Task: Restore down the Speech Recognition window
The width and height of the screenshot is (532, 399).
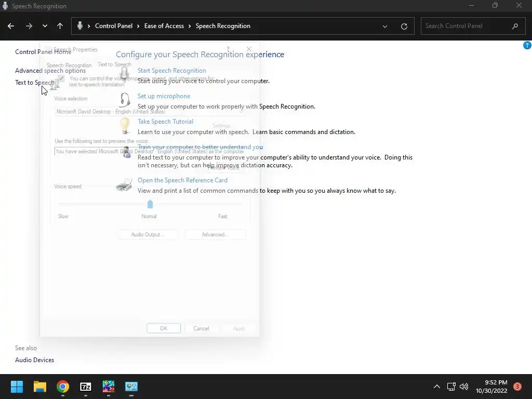Action: tap(495, 5)
